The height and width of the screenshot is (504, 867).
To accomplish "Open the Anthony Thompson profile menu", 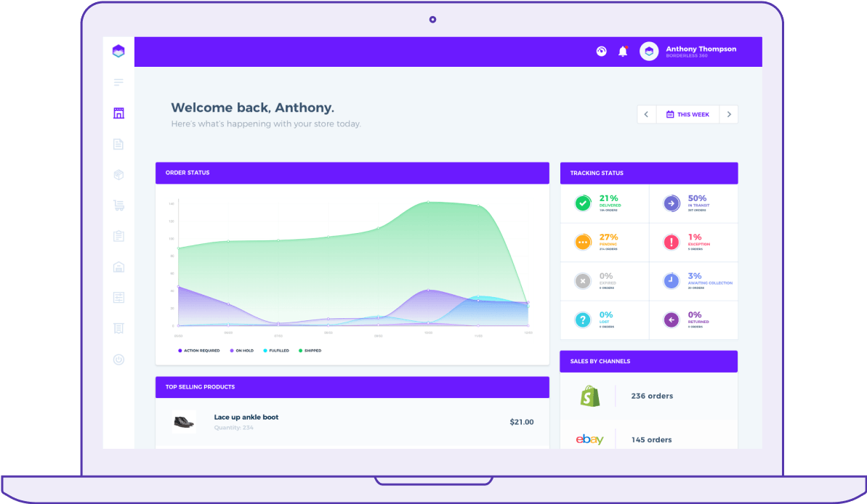I will pyautogui.click(x=700, y=51).
